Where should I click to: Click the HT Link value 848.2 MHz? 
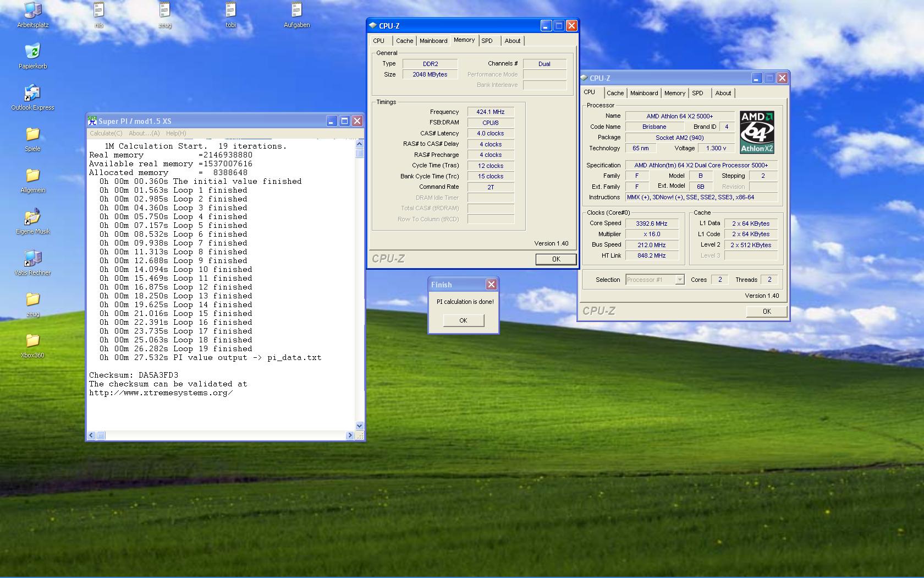click(x=652, y=255)
